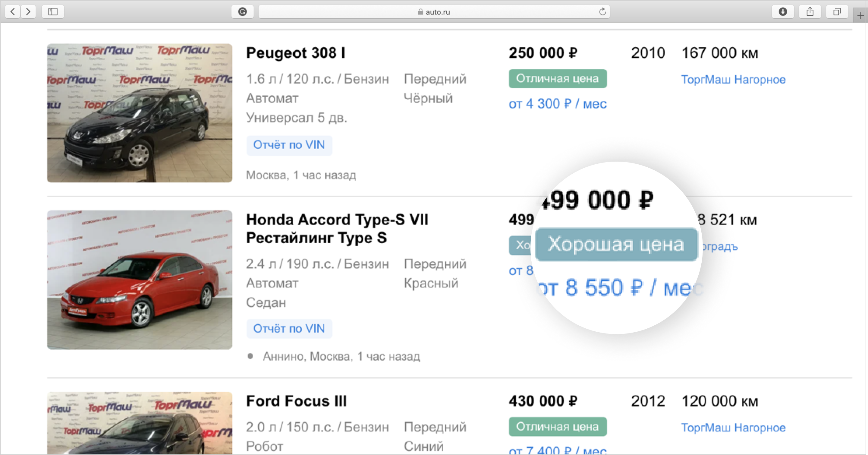Image resolution: width=868 pixels, height=455 pixels.
Task: Go back using Safari back arrow
Action: (x=13, y=12)
